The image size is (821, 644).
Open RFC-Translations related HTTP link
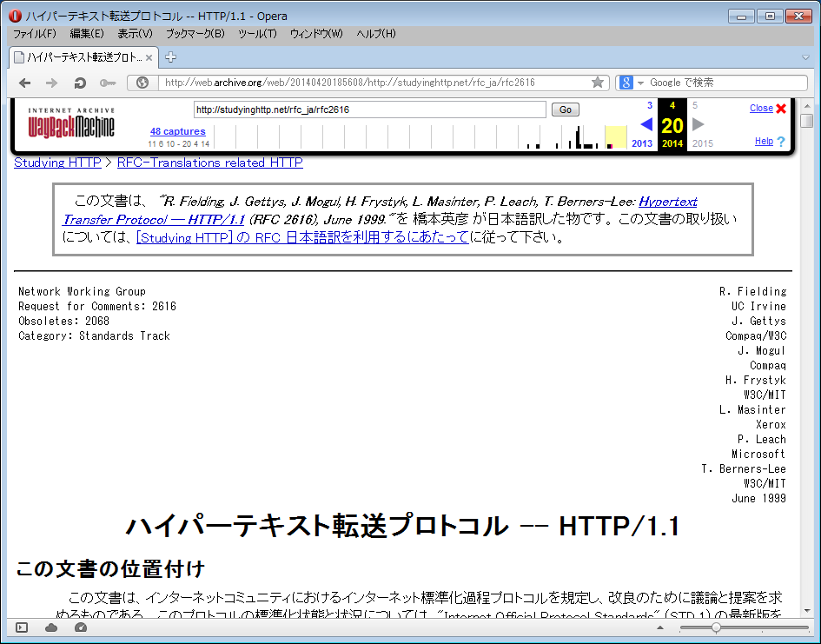pyautogui.click(x=210, y=163)
